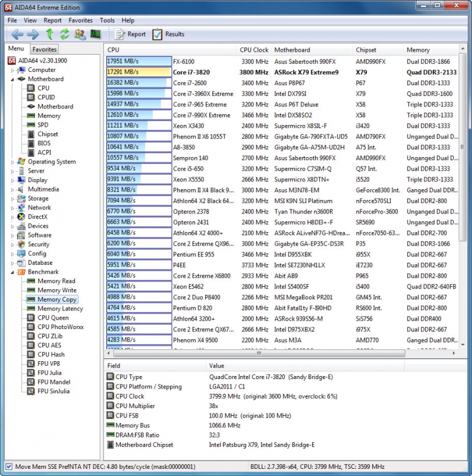Expand the Multimedia tree node
Viewport: 472px width, 476px height.
tap(12, 189)
